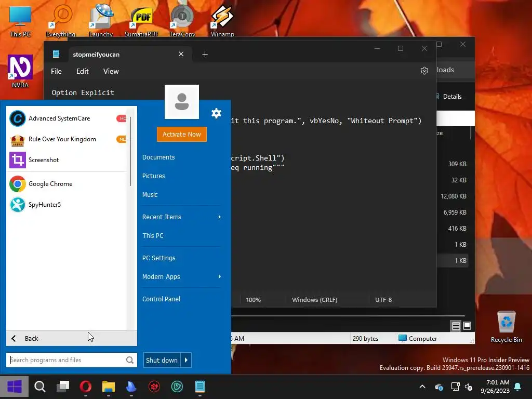Open Control Panel from start menu

[161, 299]
